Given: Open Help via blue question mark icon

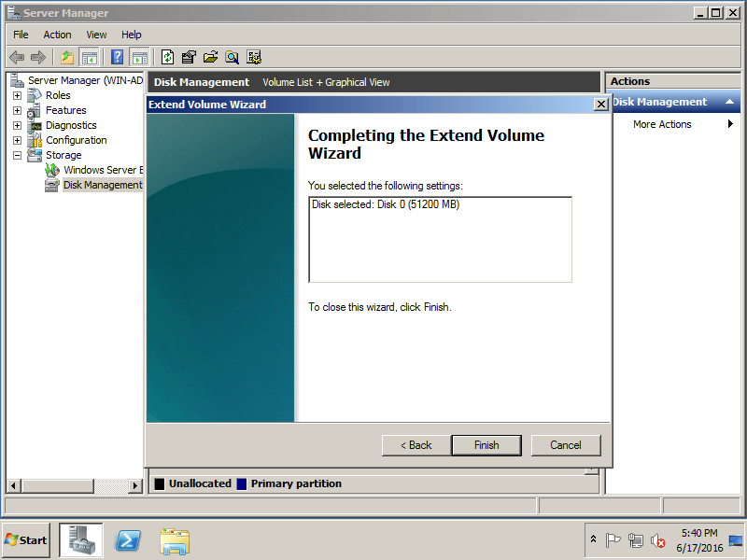Looking at the screenshot, I should (x=118, y=58).
